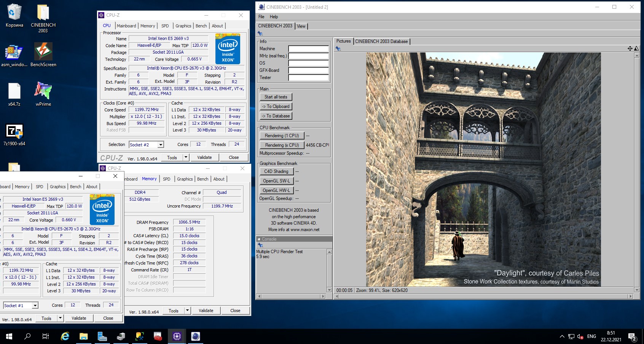Expand Tools arrow in Socket #2 CPU-Z window

coord(186,157)
